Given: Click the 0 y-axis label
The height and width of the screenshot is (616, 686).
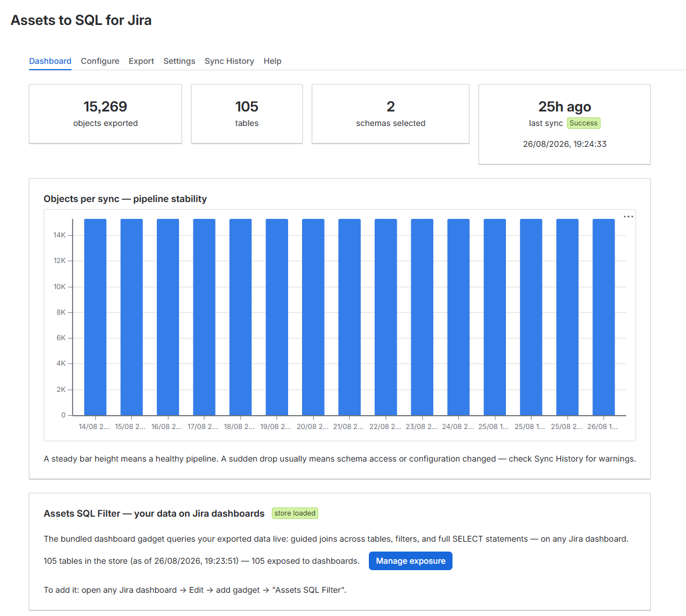Looking at the screenshot, I should click(x=63, y=415).
